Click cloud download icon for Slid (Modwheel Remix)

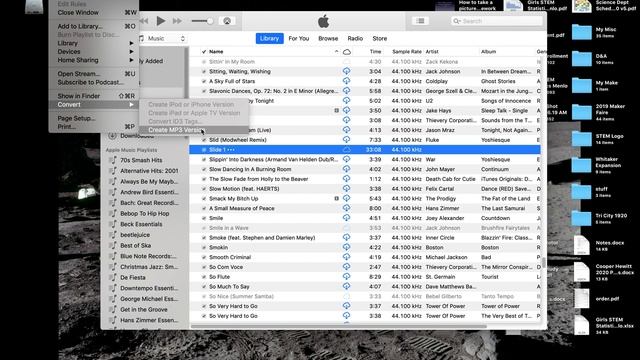(x=347, y=140)
